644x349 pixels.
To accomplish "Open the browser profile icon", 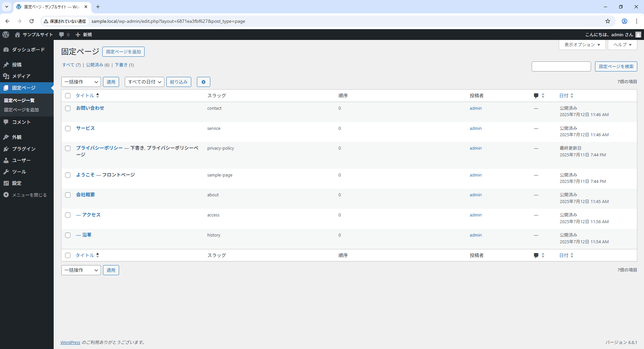I will point(625,21).
